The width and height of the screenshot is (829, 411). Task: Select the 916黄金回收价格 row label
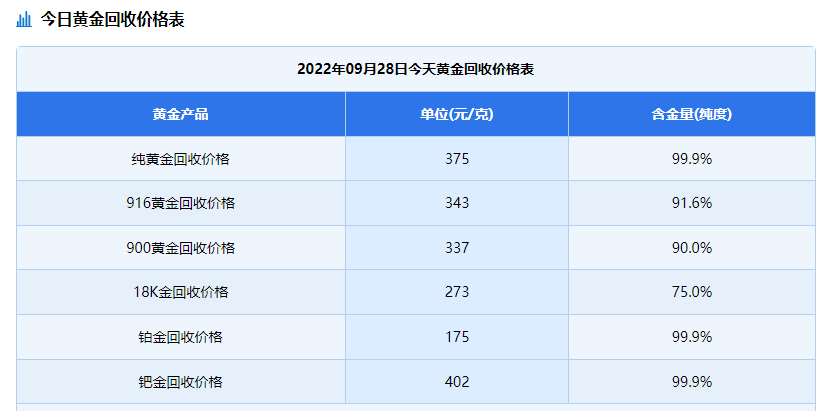(x=181, y=203)
